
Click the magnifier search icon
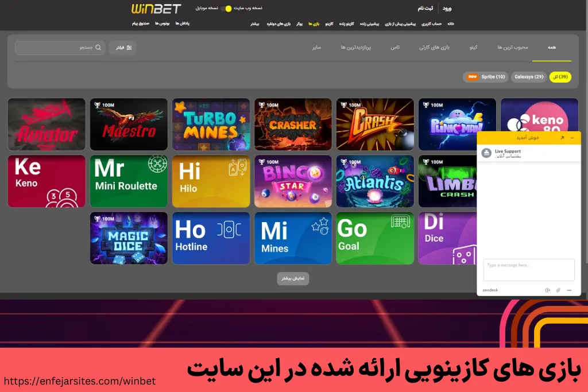pos(98,48)
